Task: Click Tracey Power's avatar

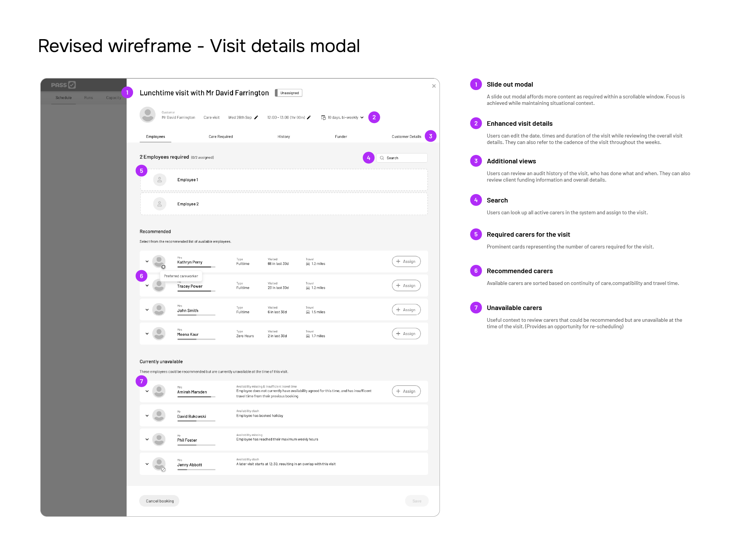Action: pos(159,286)
